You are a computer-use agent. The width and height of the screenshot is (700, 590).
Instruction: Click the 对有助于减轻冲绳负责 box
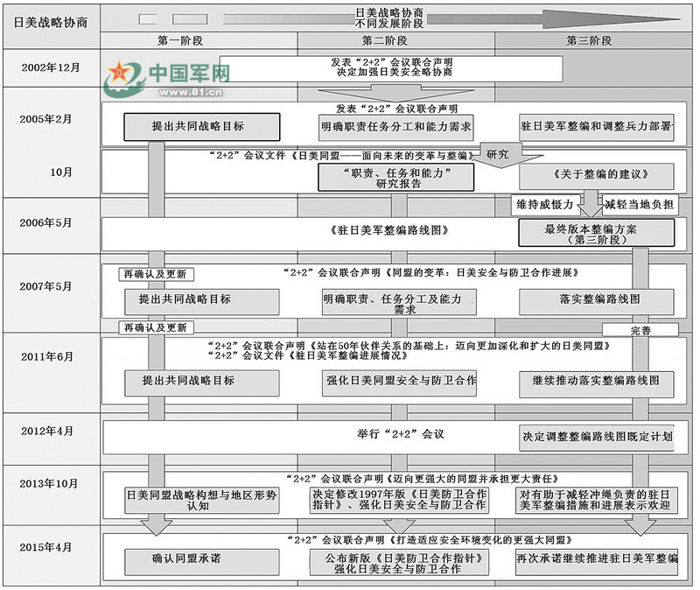(x=597, y=500)
